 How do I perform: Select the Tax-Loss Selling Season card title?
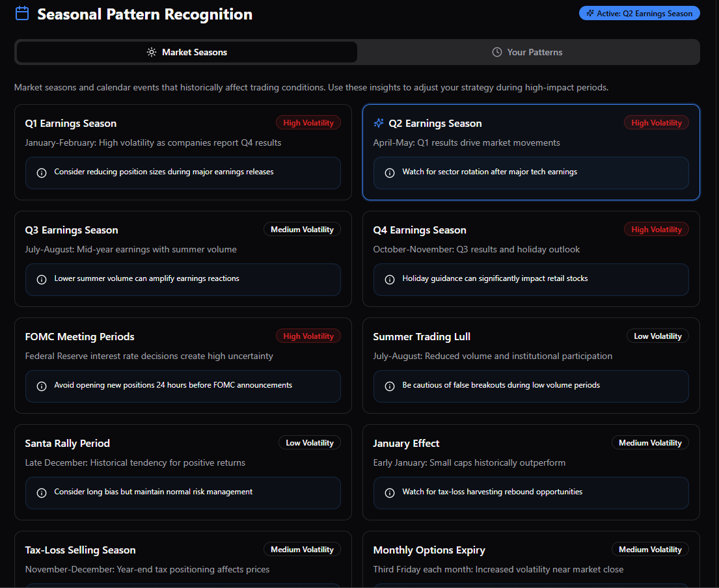(x=80, y=550)
